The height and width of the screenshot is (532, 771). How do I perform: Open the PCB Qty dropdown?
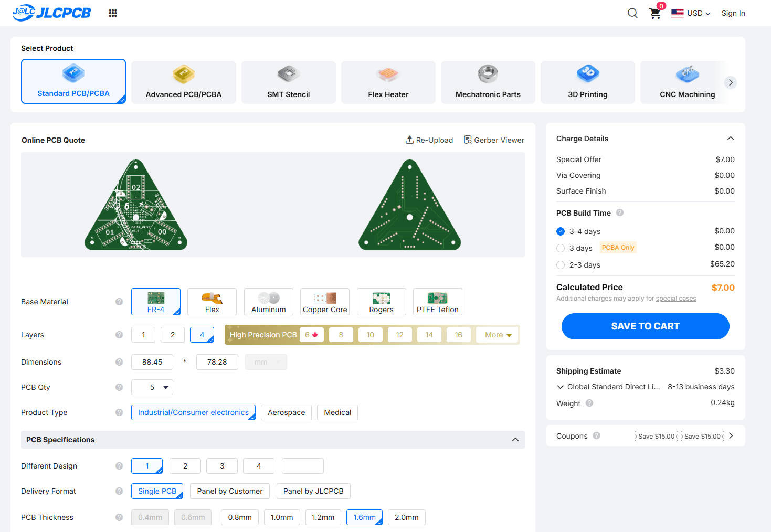click(152, 387)
